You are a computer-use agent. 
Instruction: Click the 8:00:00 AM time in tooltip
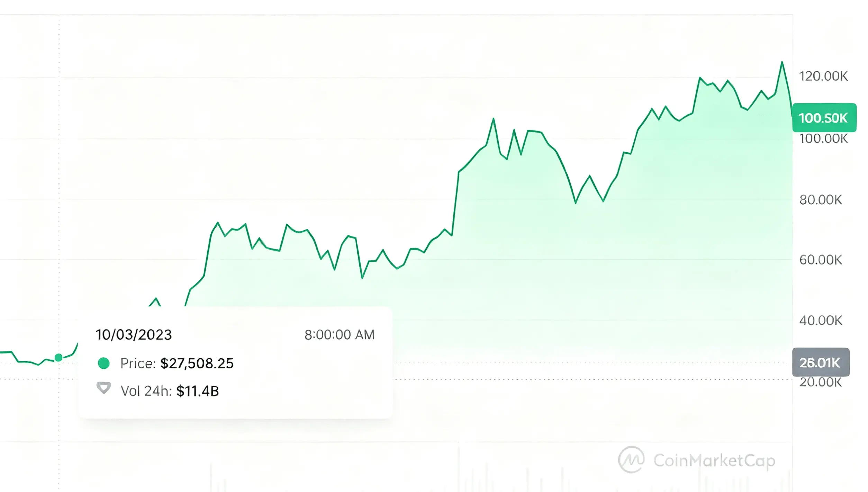click(x=340, y=335)
